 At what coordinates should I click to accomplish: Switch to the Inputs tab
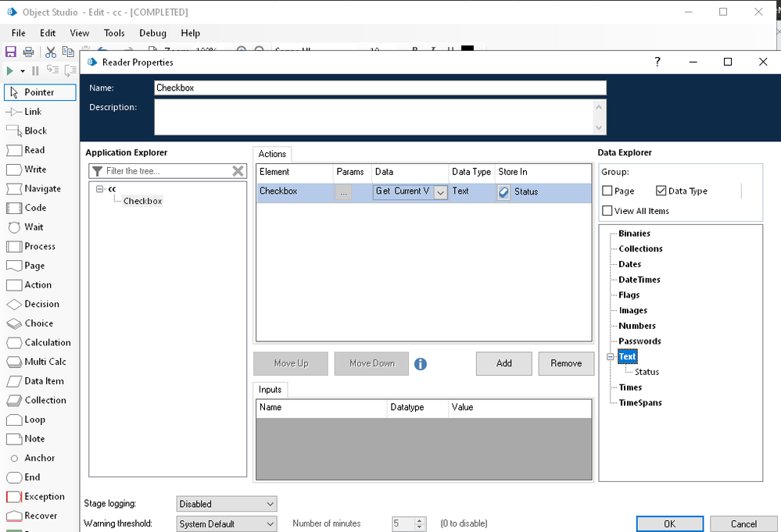[x=270, y=390]
